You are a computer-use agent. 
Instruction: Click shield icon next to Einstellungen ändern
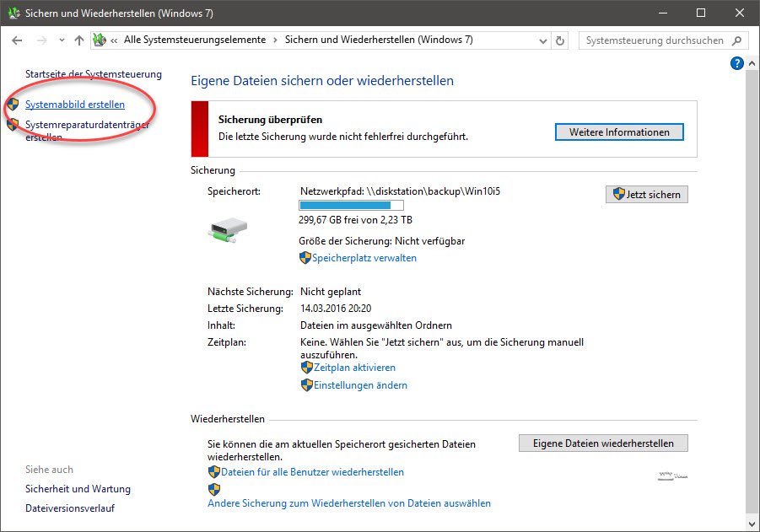click(x=306, y=385)
